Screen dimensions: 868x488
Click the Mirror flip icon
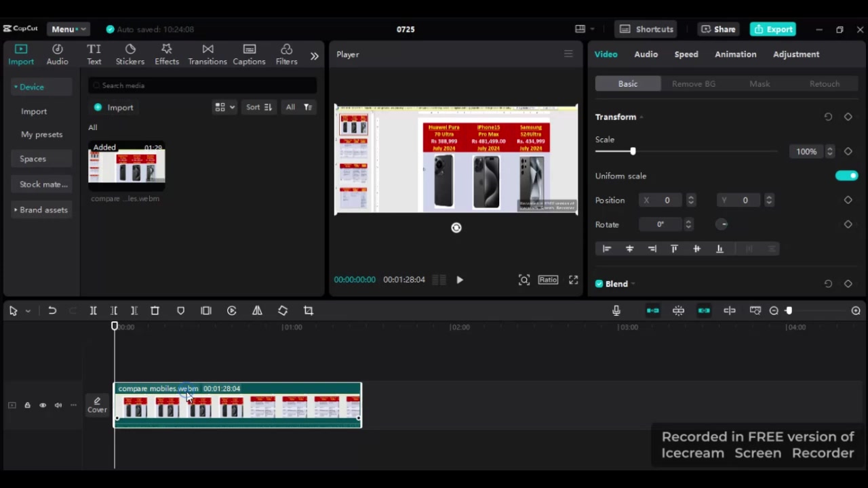(257, 310)
